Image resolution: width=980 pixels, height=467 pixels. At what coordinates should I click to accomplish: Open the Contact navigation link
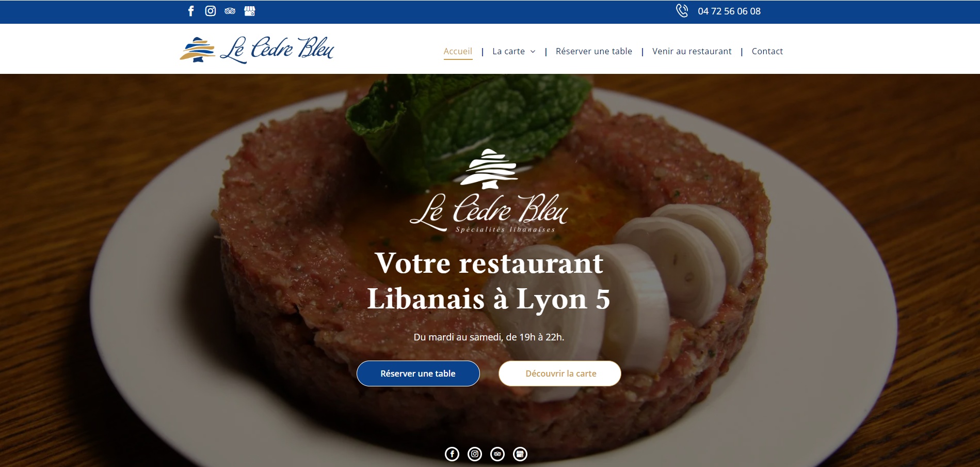pyautogui.click(x=767, y=51)
